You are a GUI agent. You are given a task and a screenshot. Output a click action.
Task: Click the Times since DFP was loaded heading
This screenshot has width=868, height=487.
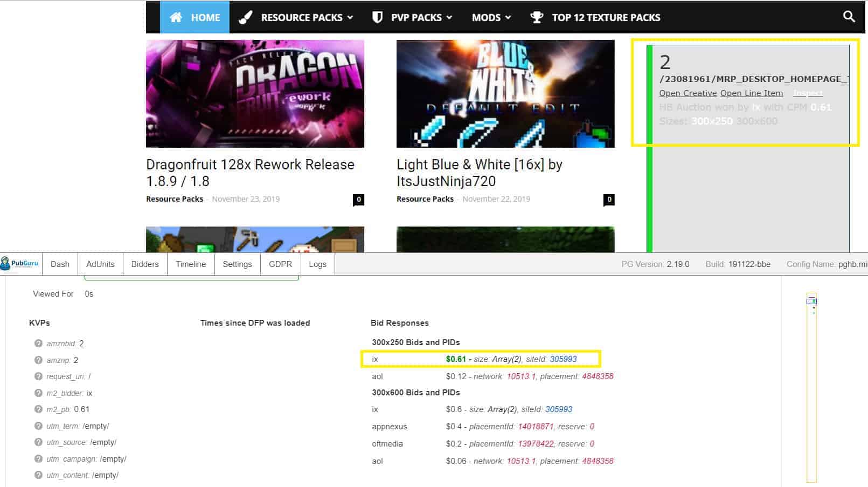pyautogui.click(x=255, y=323)
